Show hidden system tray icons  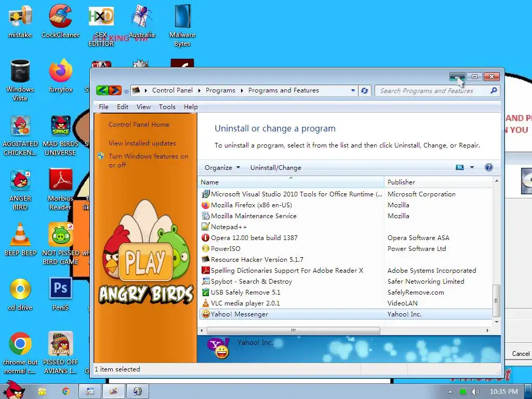click(450, 392)
